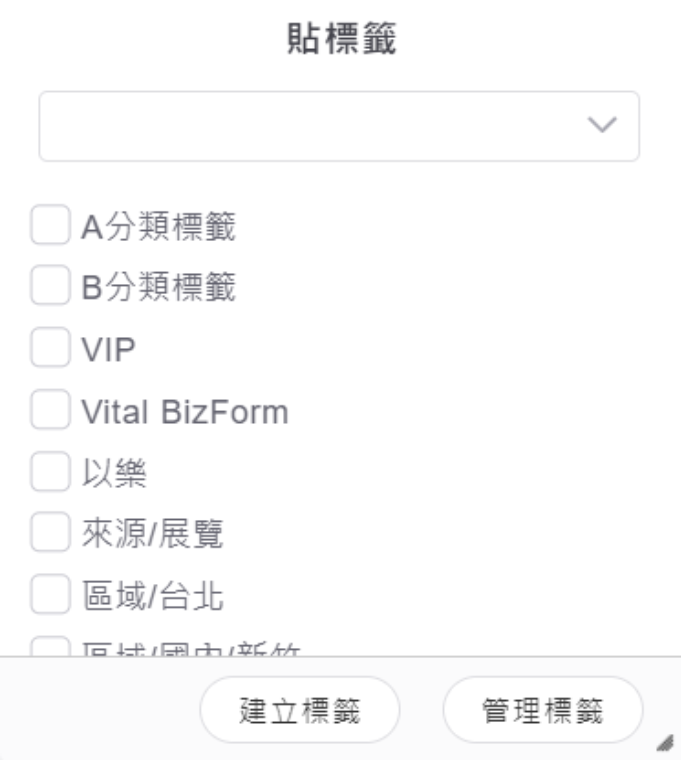Click the A分類標籤 label text
The height and width of the screenshot is (760, 681).
[158, 227]
